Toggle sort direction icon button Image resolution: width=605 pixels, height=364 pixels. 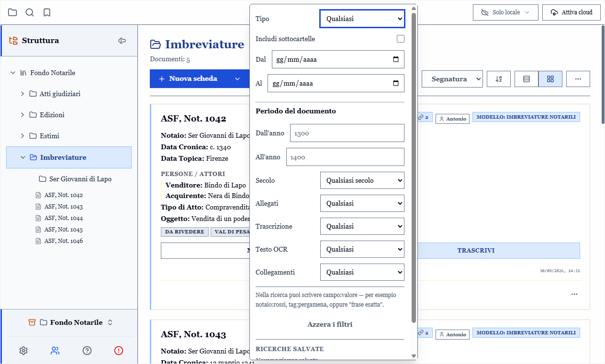[x=499, y=79]
